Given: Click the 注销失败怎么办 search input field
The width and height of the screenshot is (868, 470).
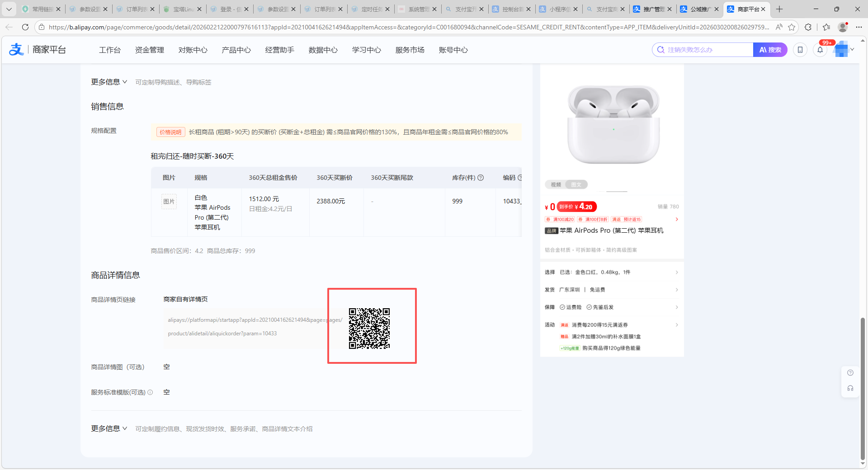Looking at the screenshot, I should [x=708, y=50].
